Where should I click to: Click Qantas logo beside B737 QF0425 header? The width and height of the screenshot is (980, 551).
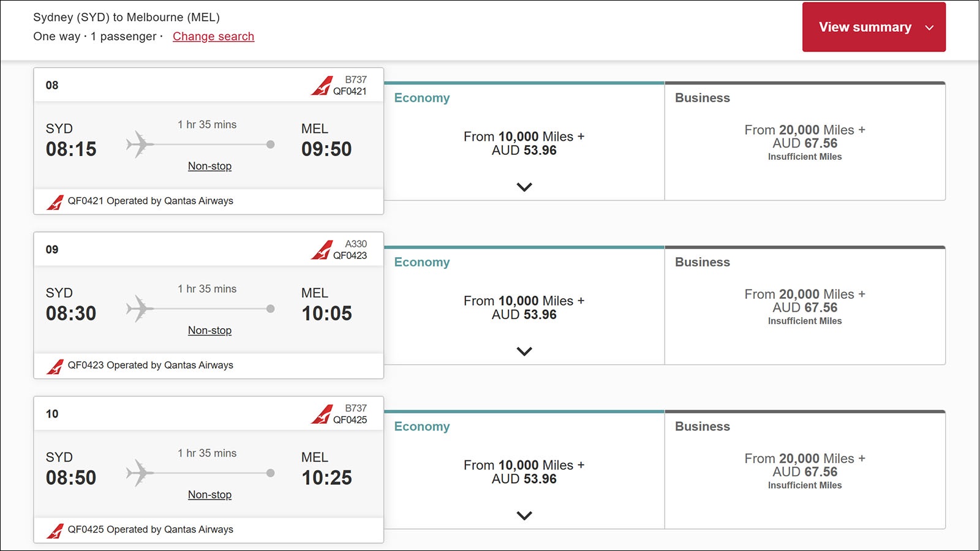click(x=321, y=414)
